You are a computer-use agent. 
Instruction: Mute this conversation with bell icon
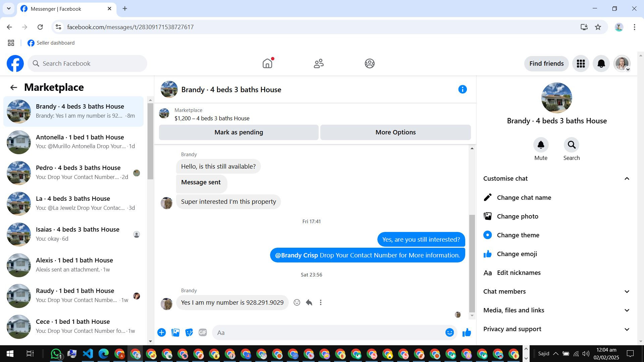[541, 145]
